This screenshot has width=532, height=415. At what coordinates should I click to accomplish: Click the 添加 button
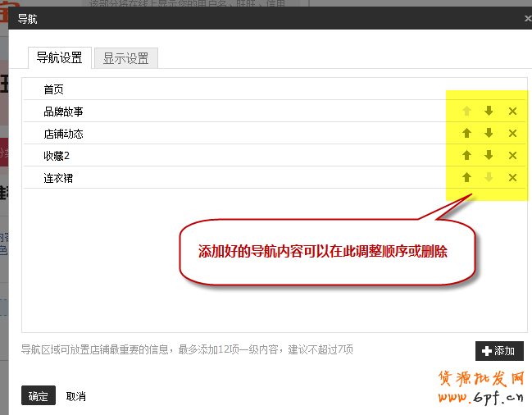tap(499, 351)
